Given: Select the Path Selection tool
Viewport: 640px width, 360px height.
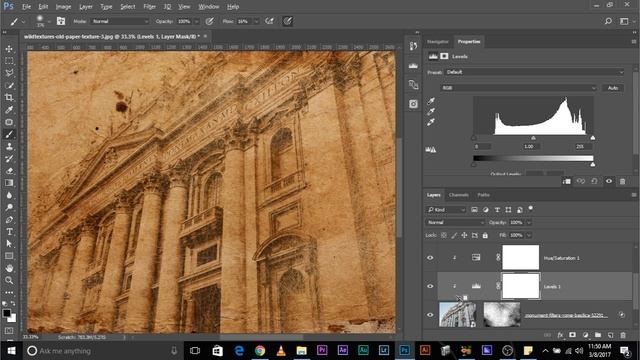Looking at the screenshot, I should click(x=9, y=244).
